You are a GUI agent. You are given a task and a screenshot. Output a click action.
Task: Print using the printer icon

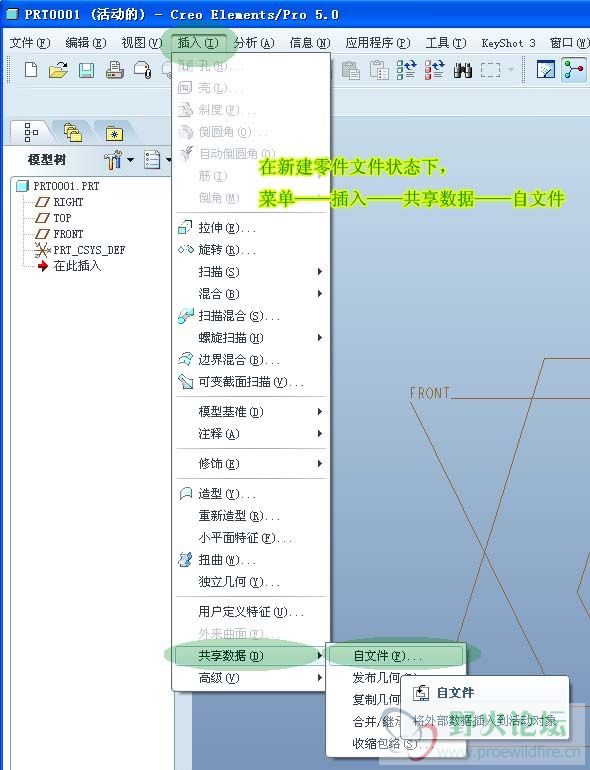(115, 70)
